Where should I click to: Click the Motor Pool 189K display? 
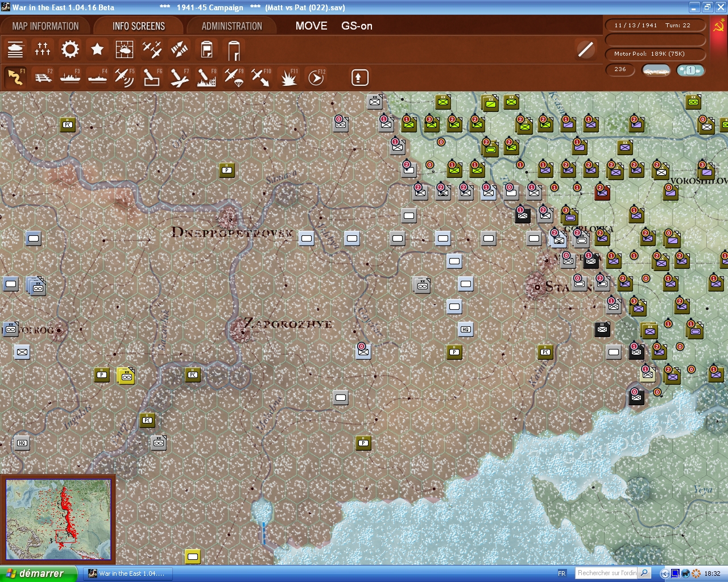point(655,54)
